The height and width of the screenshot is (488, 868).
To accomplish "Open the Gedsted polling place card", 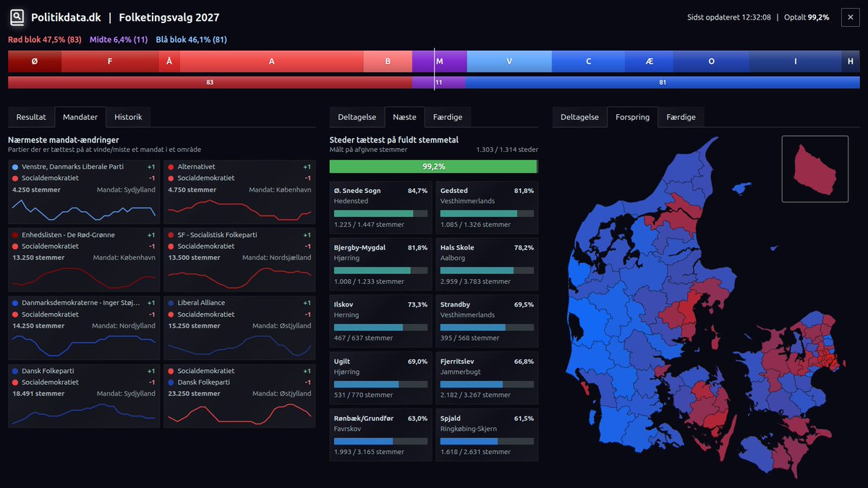I will pos(487,207).
